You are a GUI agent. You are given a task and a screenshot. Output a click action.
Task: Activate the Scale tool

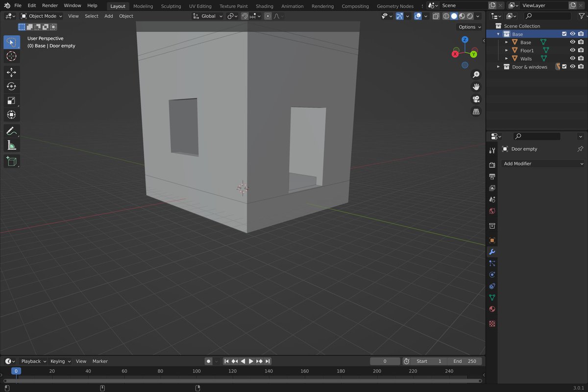tap(12, 101)
